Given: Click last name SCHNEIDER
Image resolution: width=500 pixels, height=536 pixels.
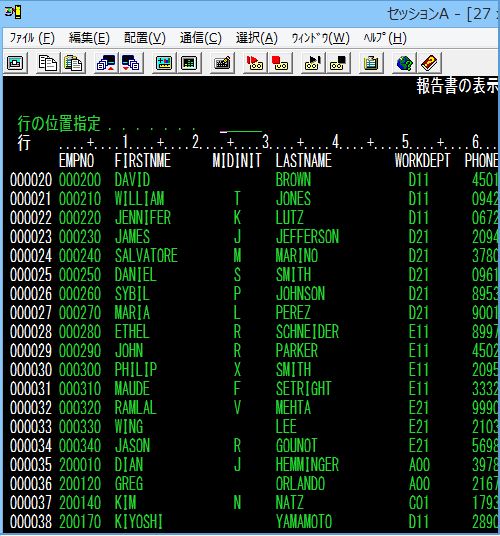Looking at the screenshot, I should click(307, 332).
